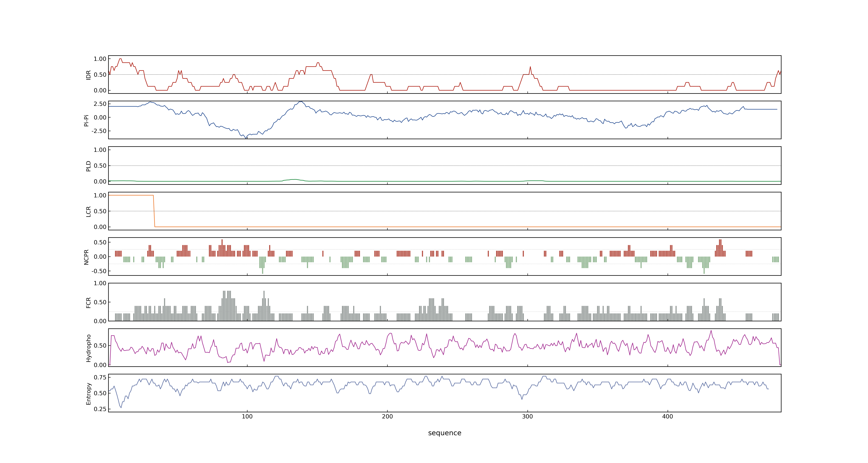
Task: Click the x-axis tick label 100
Action: pyautogui.click(x=247, y=416)
